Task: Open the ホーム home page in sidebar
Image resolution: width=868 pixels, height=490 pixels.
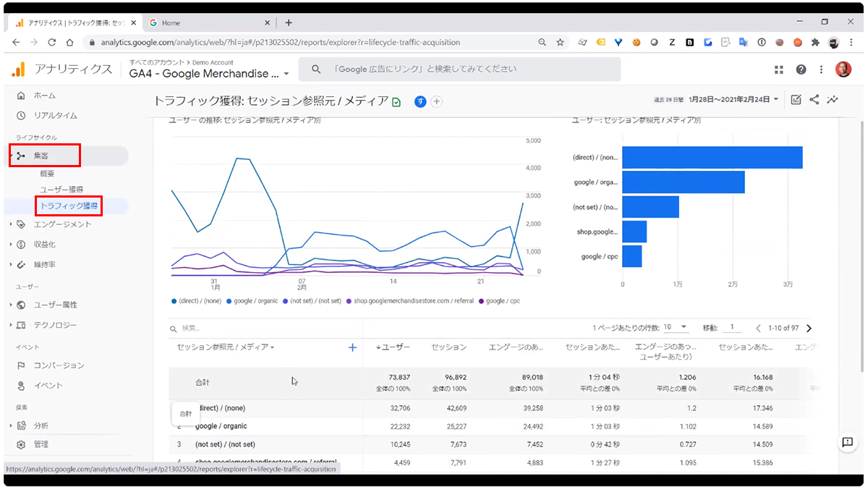Action: coord(45,96)
